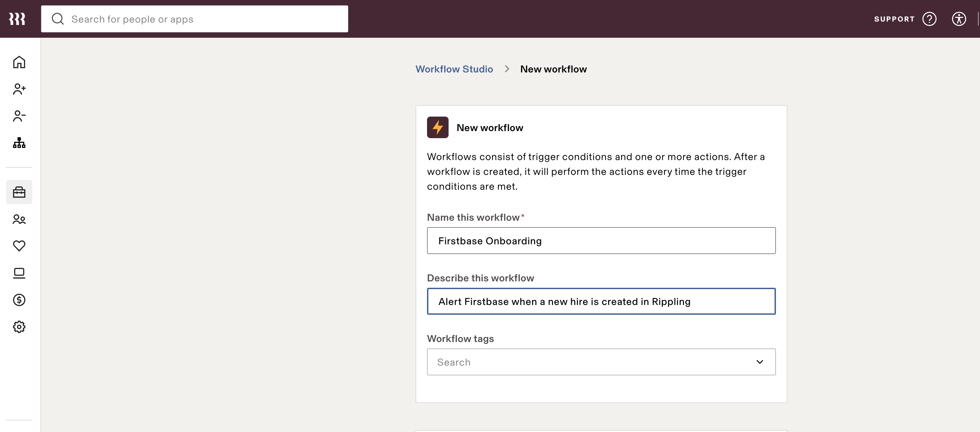Open the people team icon
This screenshot has height=432, width=980.
coord(19,219)
